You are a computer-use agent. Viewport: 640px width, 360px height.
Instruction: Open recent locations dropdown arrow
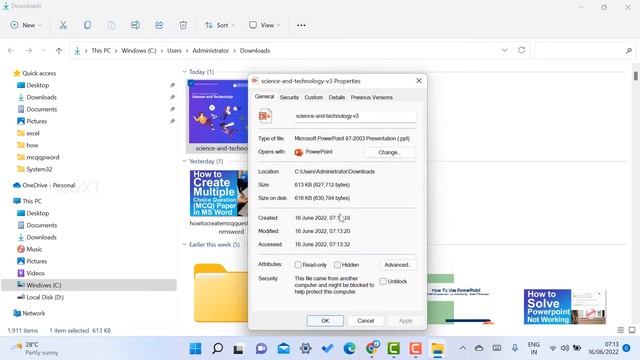click(x=43, y=51)
